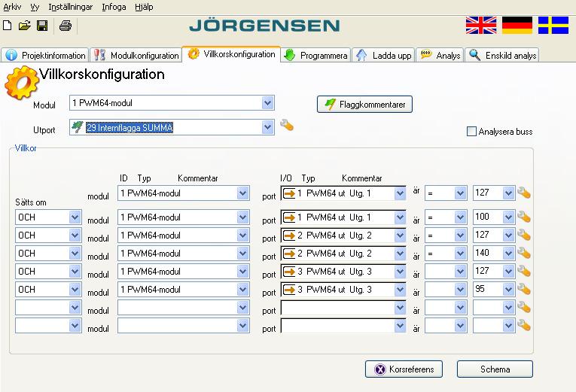Switch to the Programmera tab

pyautogui.click(x=316, y=55)
